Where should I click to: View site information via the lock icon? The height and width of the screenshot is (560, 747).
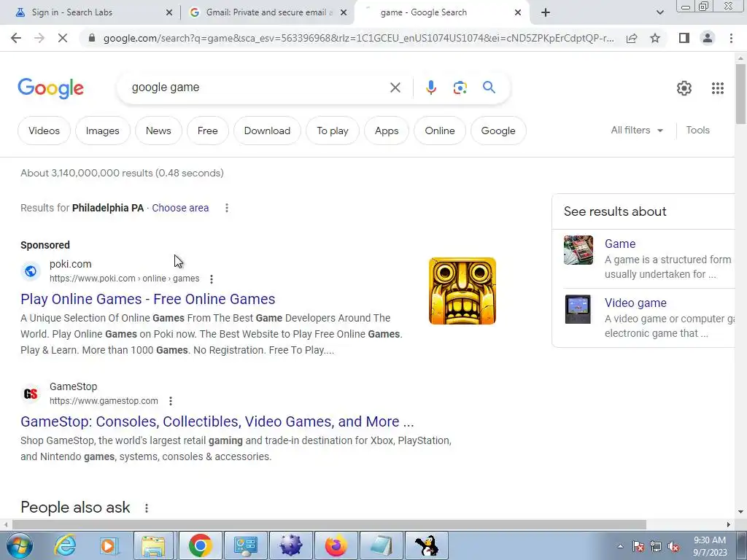tap(92, 38)
